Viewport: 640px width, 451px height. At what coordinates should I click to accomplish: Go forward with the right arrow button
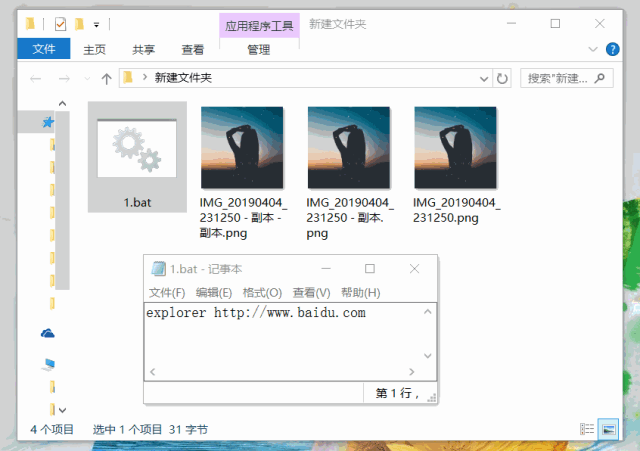(x=64, y=78)
